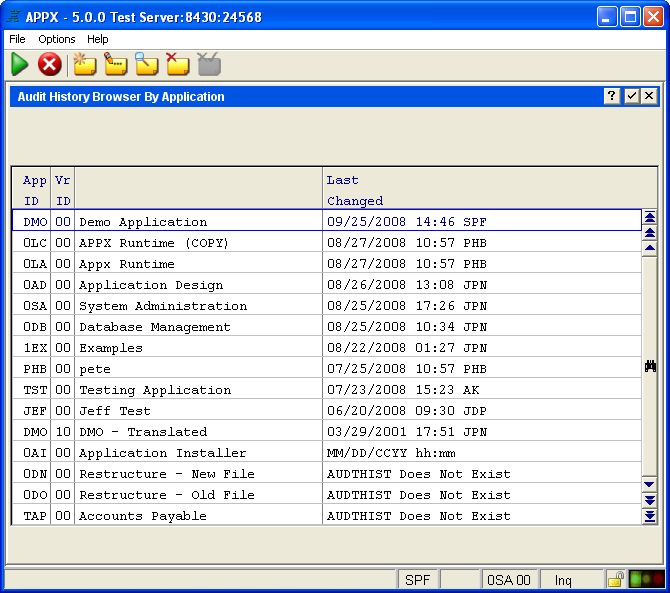670x593 pixels.
Task: Click the help question mark button in title strip
Action: [x=611, y=96]
